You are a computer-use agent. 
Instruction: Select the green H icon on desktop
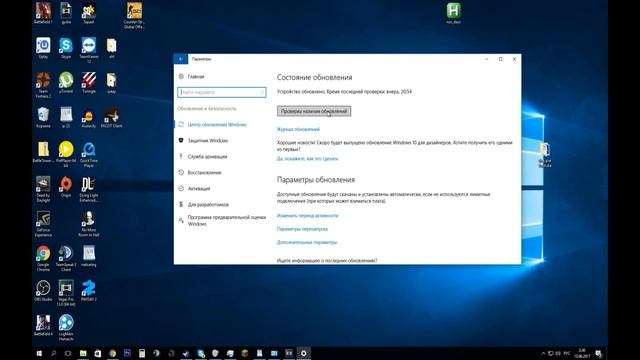[453, 13]
